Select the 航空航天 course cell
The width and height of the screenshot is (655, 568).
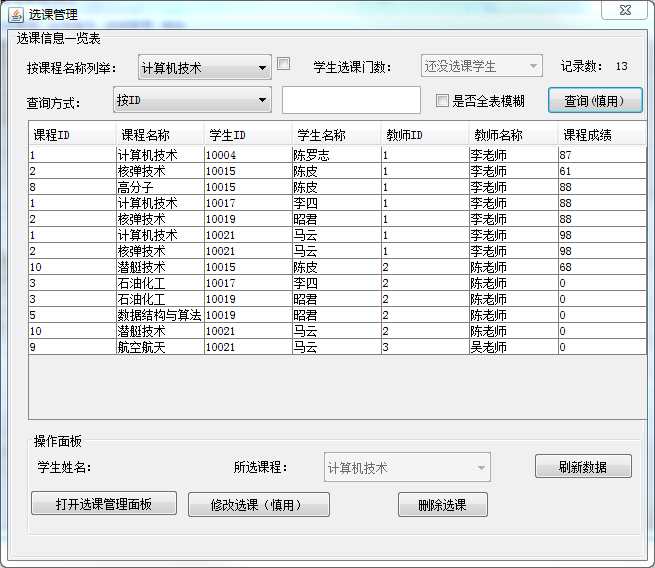click(x=160, y=347)
